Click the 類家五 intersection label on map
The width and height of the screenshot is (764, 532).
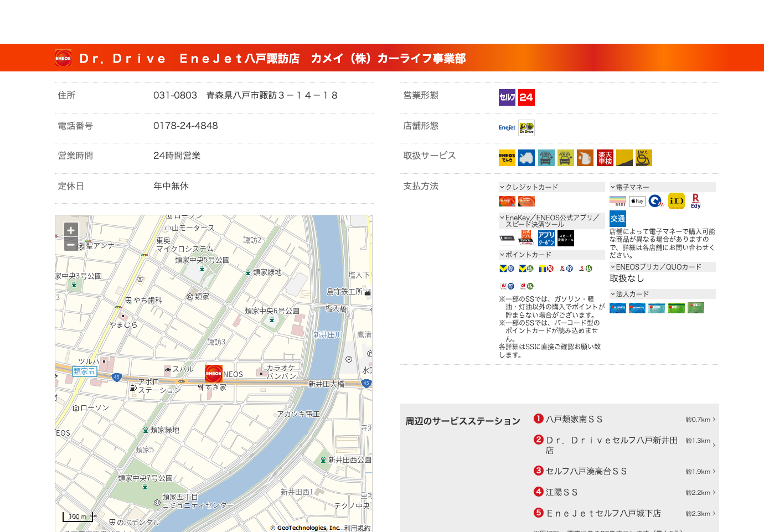84,371
